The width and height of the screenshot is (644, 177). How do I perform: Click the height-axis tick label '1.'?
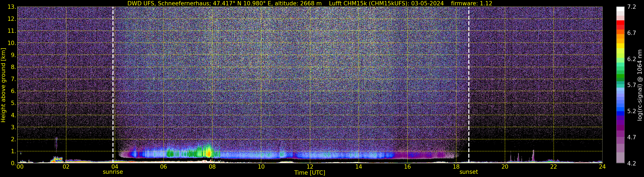coord(13,151)
